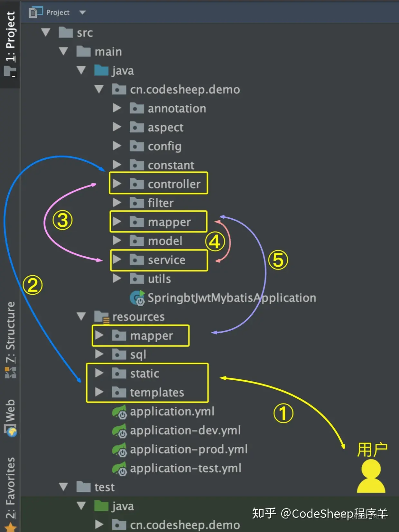
Task: Select the main folder icon
Action: click(x=84, y=51)
